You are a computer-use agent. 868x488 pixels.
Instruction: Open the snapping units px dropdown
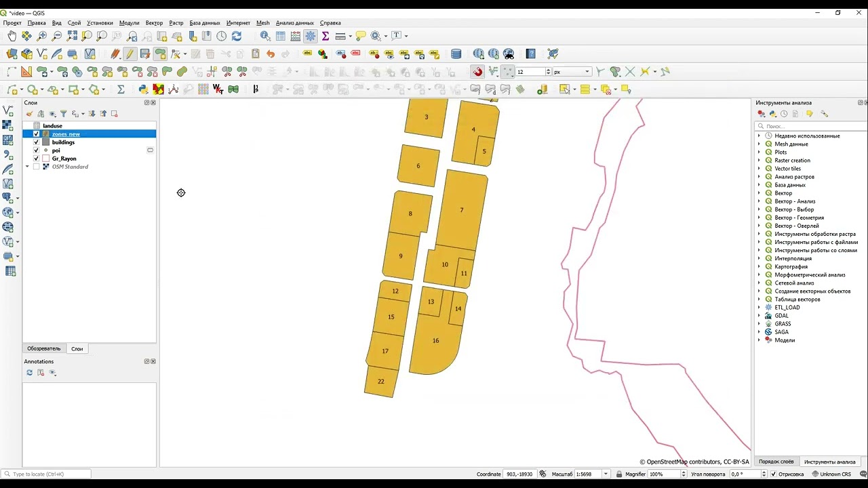(x=572, y=72)
